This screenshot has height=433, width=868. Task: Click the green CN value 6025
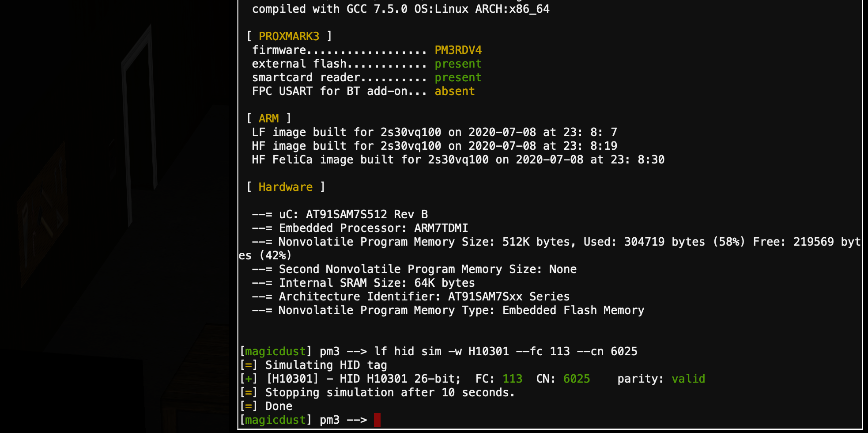click(x=576, y=379)
